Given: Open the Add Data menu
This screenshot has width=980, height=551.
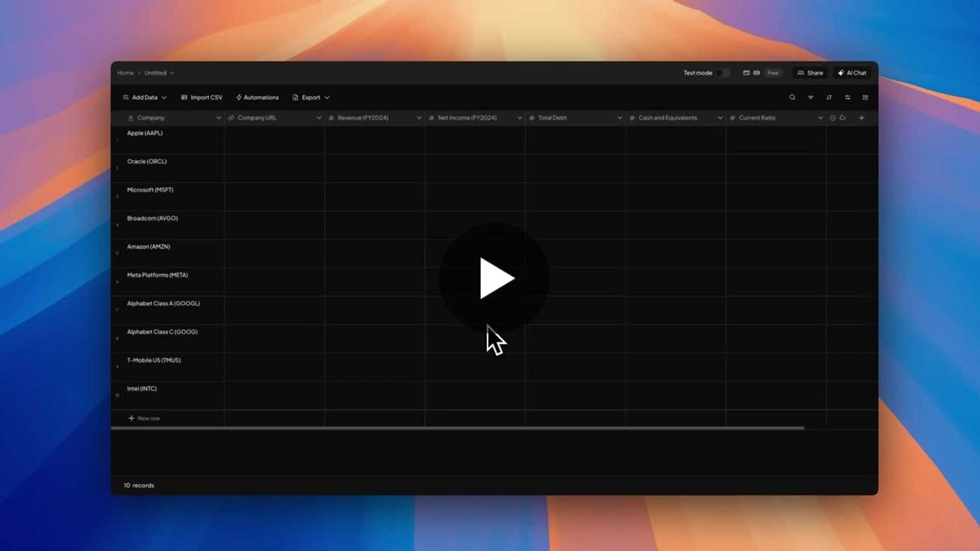Looking at the screenshot, I should [144, 97].
